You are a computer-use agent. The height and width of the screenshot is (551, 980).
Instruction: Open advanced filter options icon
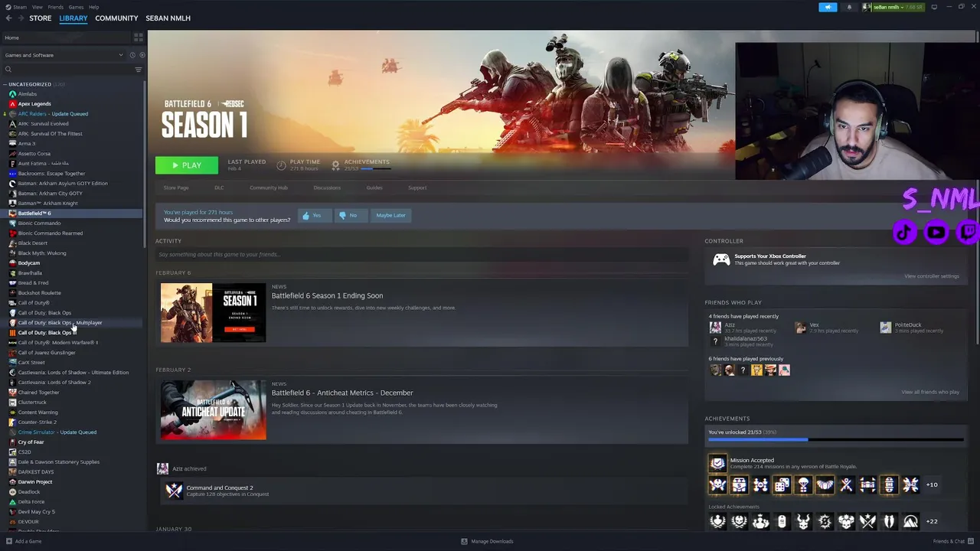point(139,70)
